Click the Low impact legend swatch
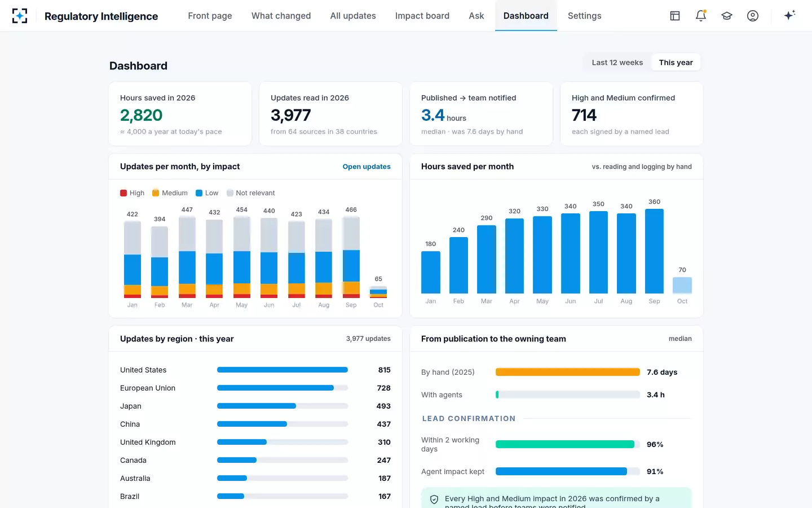This screenshot has height=508, width=812. click(199, 193)
